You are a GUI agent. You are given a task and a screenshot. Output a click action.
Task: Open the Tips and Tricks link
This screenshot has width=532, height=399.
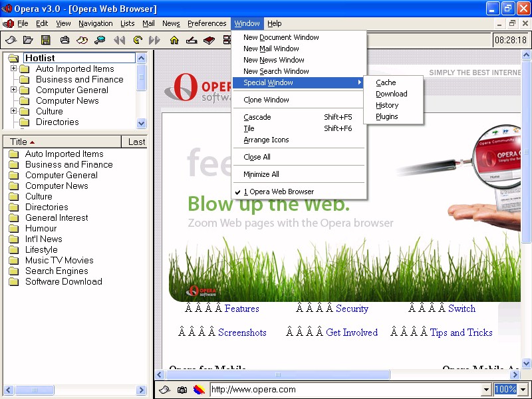461,332
